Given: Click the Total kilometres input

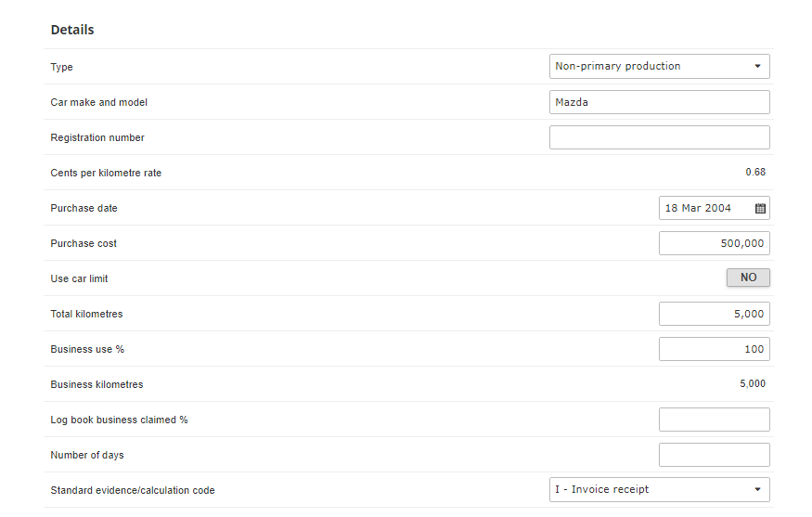Looking at the screenshot, I should click(714, 314).
